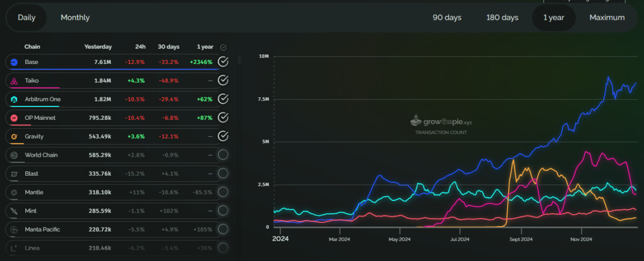Viewport: 644px width, 261px height.
Task: Click OP Mainnet 1 year +87%
Action: pos(204,118)
